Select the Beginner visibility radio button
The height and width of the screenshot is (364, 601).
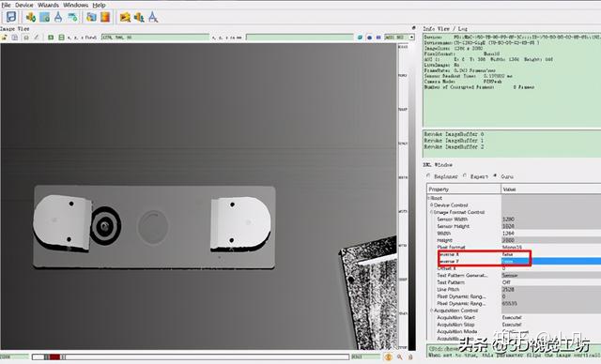tap(428, 176)
